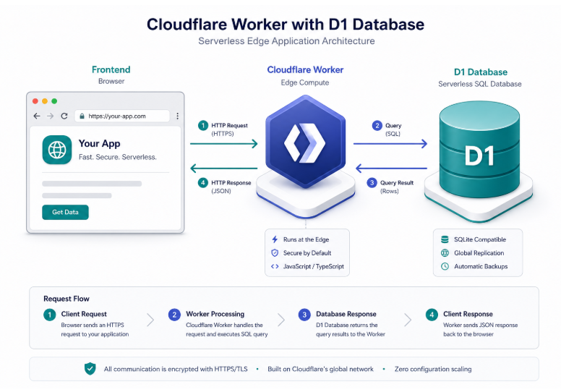Click the 'Worker Processing' step title
This screenshot has width=561, height=392.
pos(215,314)
